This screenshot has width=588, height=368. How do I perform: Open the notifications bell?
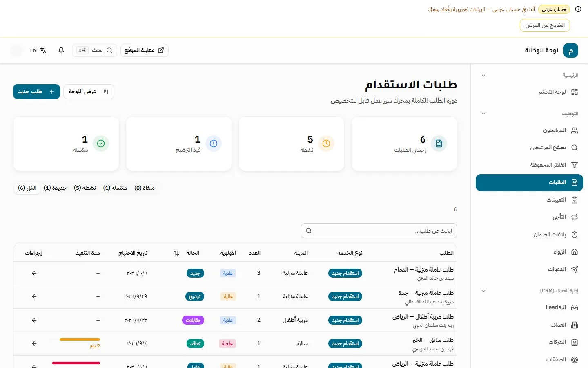61,50
